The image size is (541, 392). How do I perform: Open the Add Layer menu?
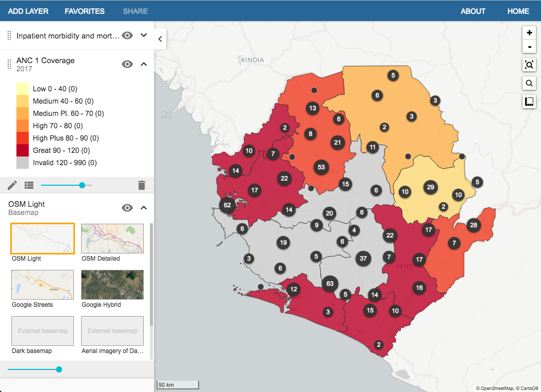pyautogui.click(x=28, y=11)
